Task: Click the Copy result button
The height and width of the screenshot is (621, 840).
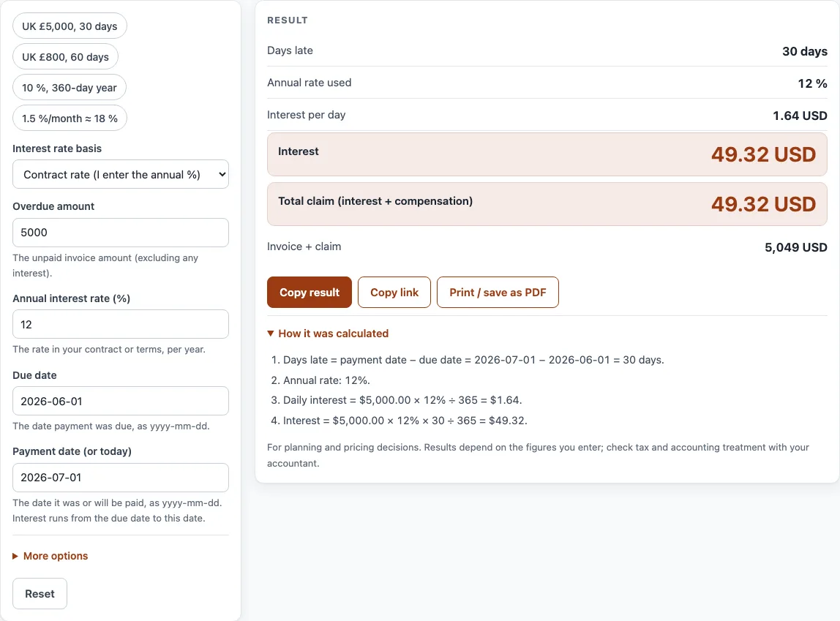Action: 309,293
